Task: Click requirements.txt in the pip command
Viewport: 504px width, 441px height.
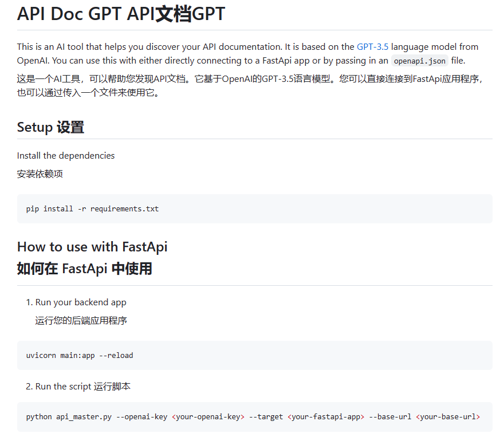Action: [124, 208]
